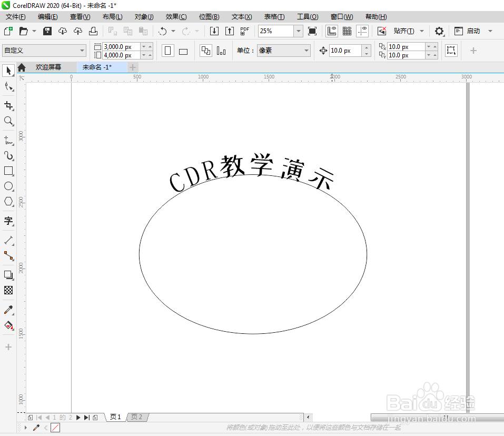Open the 对象 menu
Viewport: 504px width, 436px height.
(144, 17)
